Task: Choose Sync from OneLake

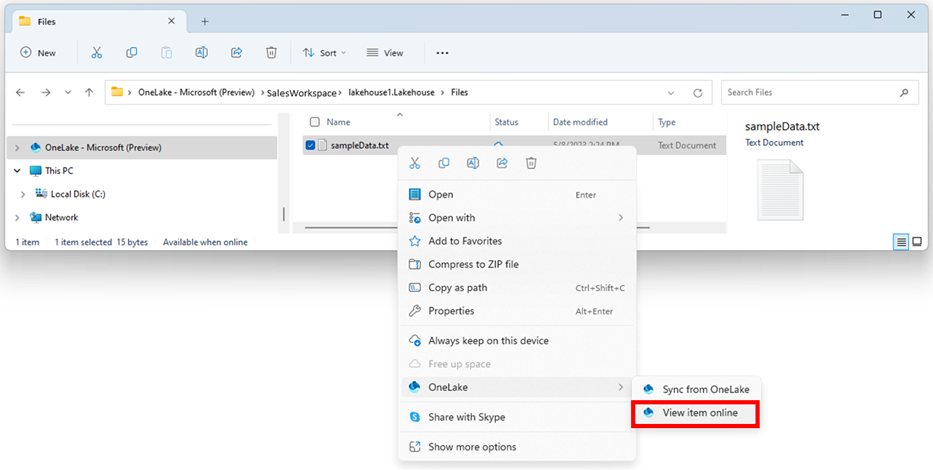Action: tap(696, 390)
